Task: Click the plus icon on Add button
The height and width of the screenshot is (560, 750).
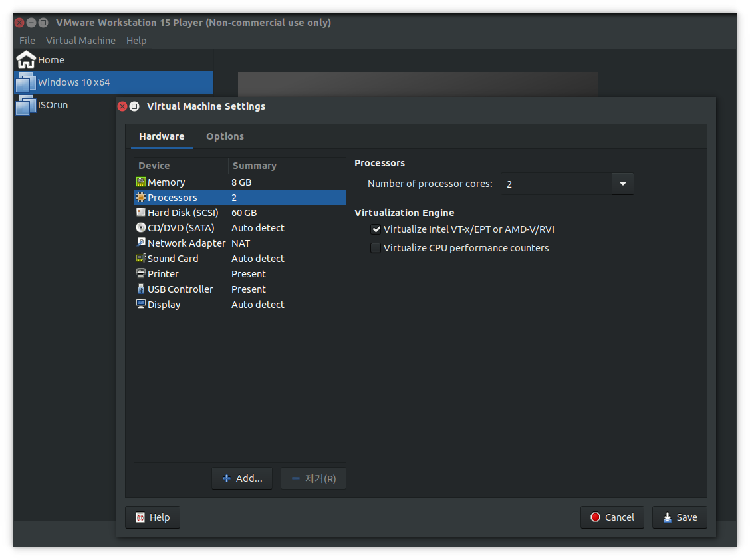Action: (227, 478)
